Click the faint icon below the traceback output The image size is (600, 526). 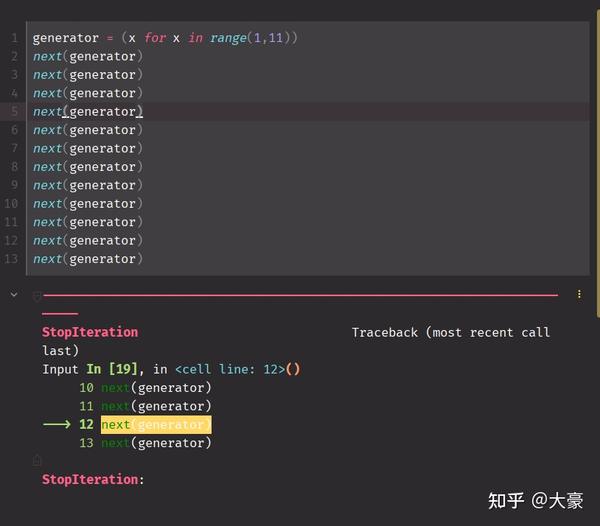(37, 460)
